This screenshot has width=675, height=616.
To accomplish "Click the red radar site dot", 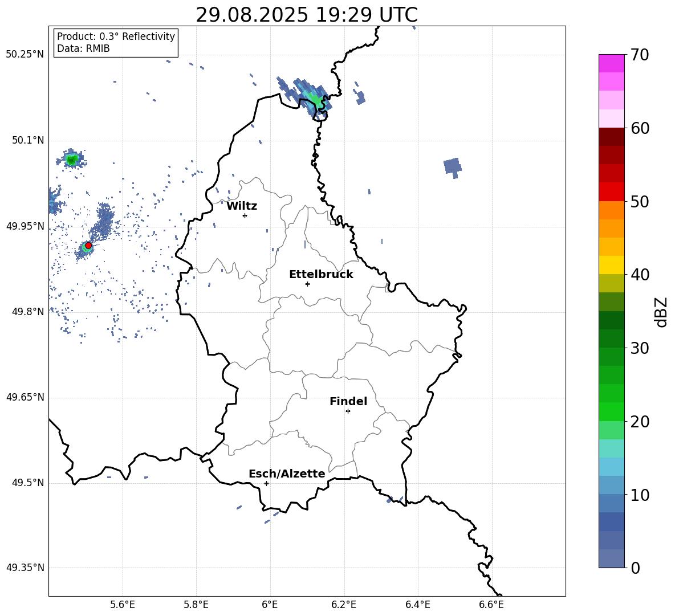I will [x=88, y=246].
